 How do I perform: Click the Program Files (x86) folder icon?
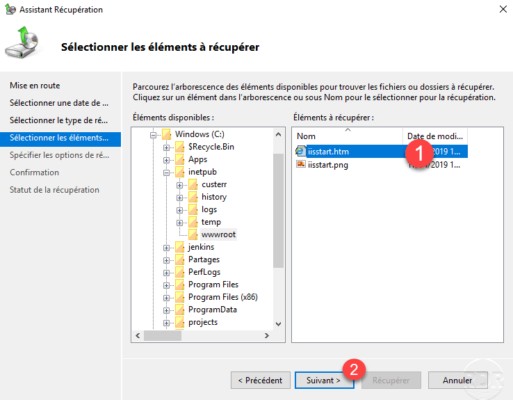[x=180, y=297]
